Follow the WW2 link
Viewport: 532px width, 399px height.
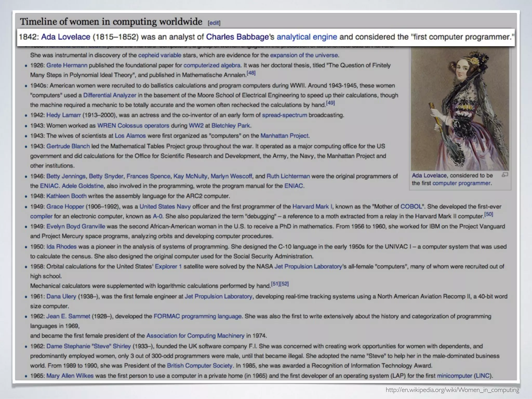click(196, 126)
